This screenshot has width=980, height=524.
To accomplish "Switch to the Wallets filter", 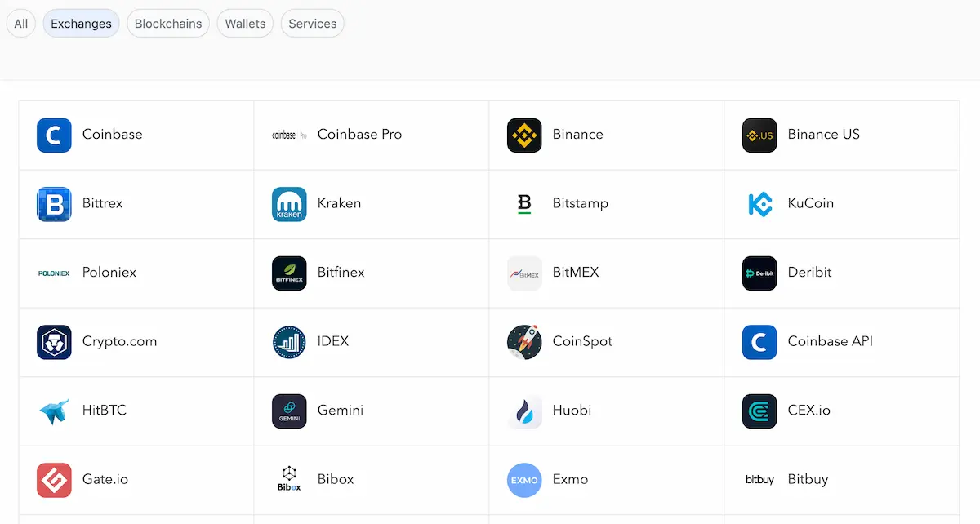I will [245, 24].
